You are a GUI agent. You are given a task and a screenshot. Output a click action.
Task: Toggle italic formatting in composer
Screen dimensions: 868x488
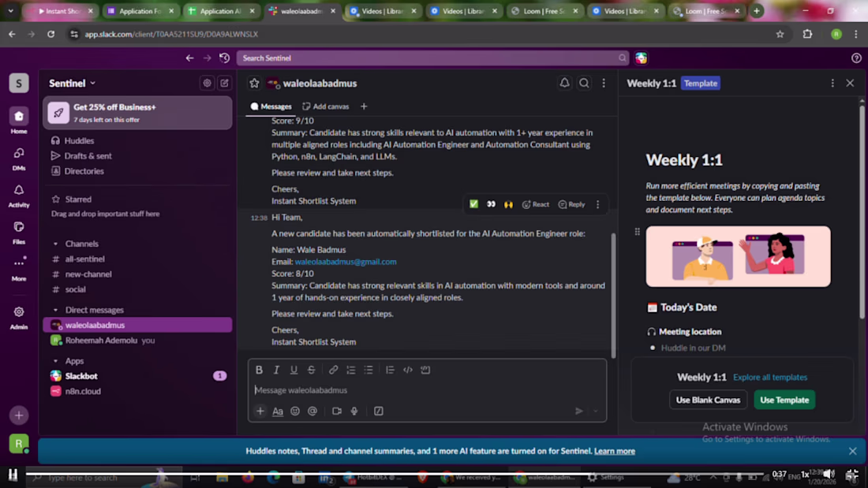pos(276,370)
